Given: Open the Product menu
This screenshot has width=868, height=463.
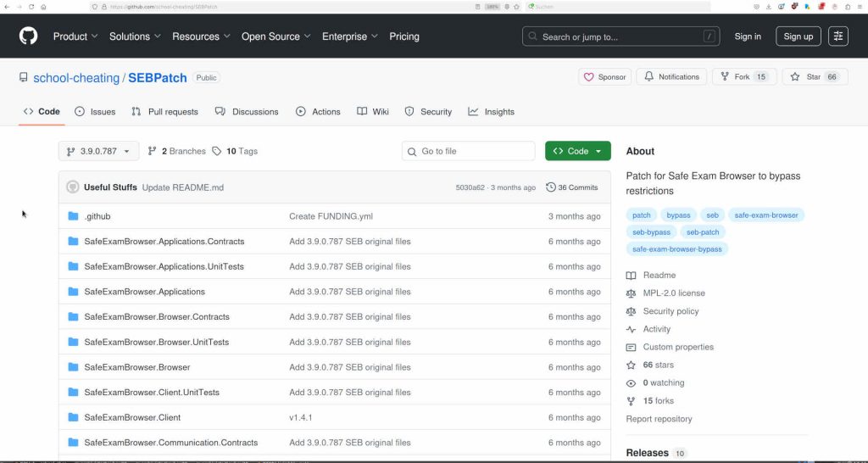Looking at the screenshot, I should [x=75, y=36].
